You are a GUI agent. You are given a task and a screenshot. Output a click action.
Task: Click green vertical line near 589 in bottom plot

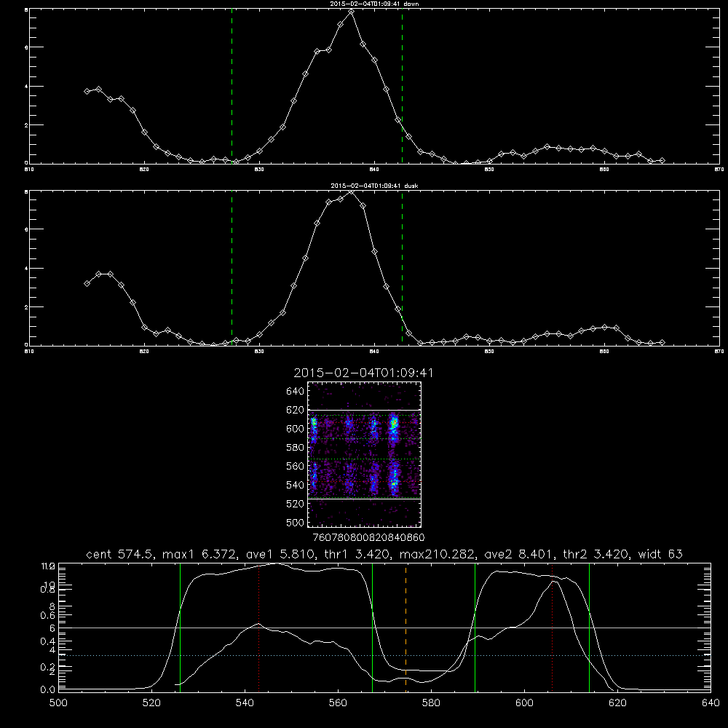[475, 628]
